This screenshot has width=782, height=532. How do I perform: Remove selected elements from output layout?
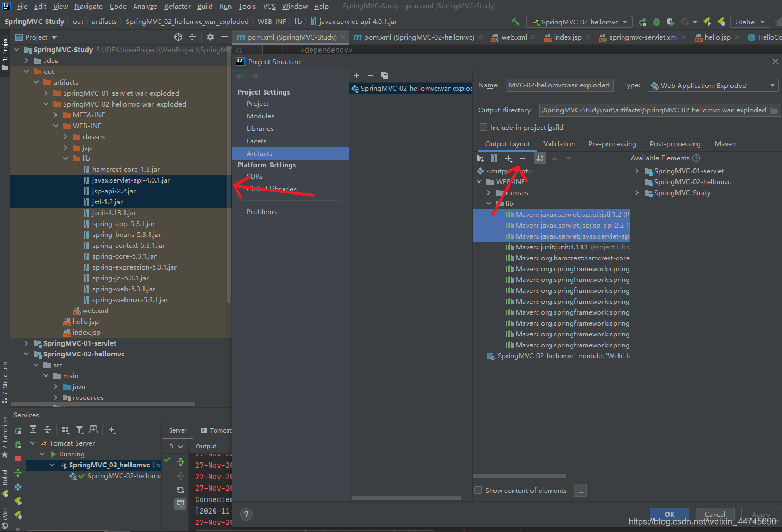[522, 158]
